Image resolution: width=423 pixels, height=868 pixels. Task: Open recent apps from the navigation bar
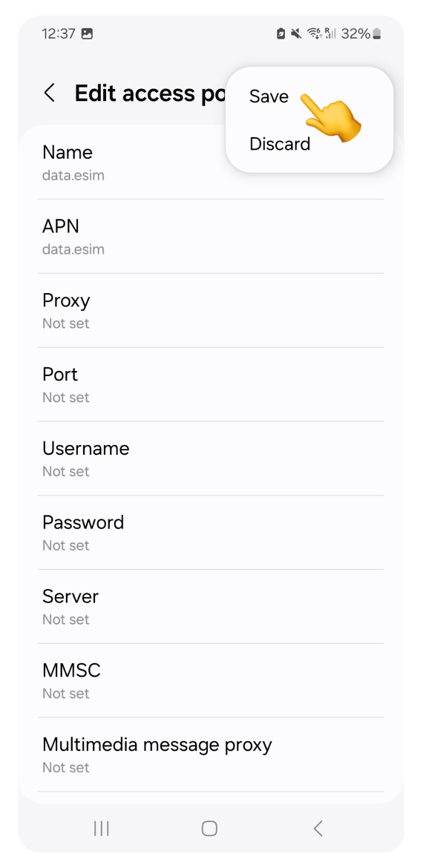102,828
